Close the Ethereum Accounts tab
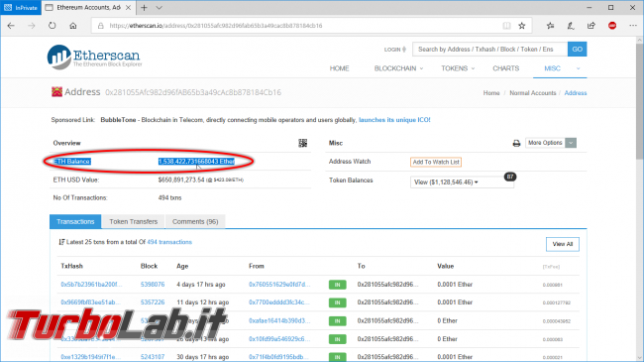 (128, 7)
